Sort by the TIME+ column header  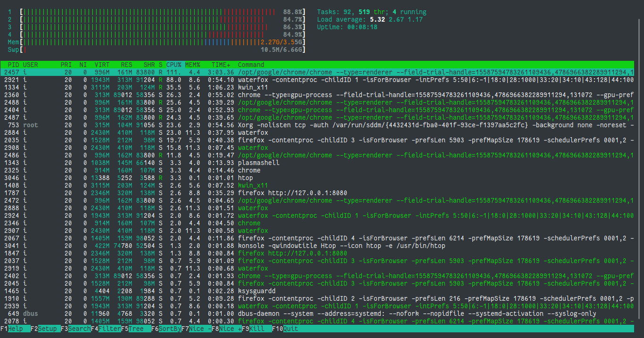click(221, 65)
